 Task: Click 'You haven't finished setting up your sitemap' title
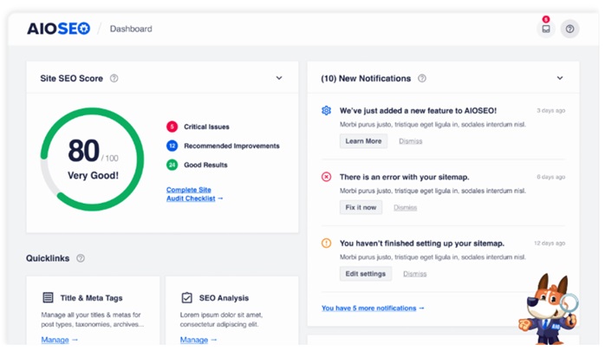pyautogui.click(x=422, y=244)
